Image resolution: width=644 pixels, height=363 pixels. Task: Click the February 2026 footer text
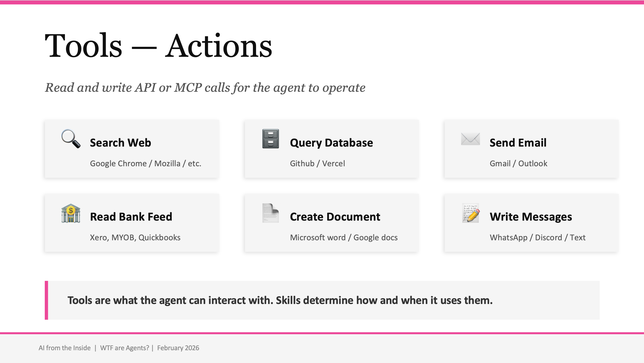178,348
